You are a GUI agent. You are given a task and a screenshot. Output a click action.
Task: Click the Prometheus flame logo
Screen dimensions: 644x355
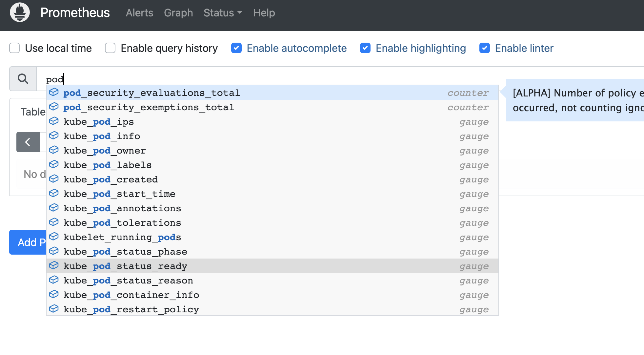[20, 12]
